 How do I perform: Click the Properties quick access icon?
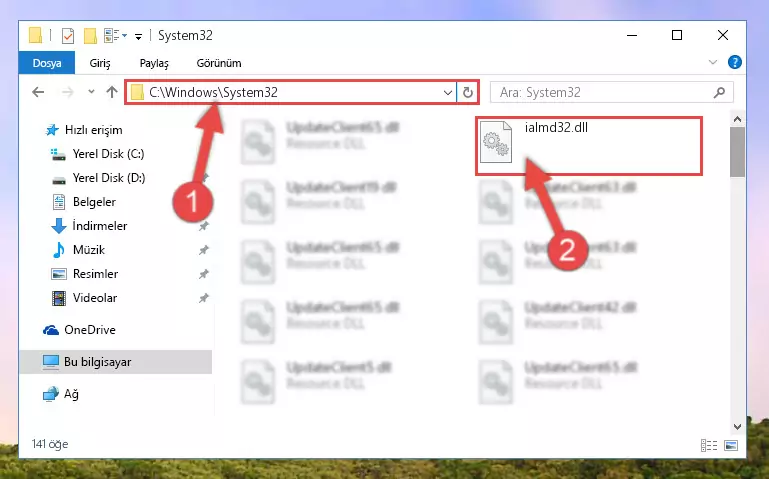pos(68,36)
